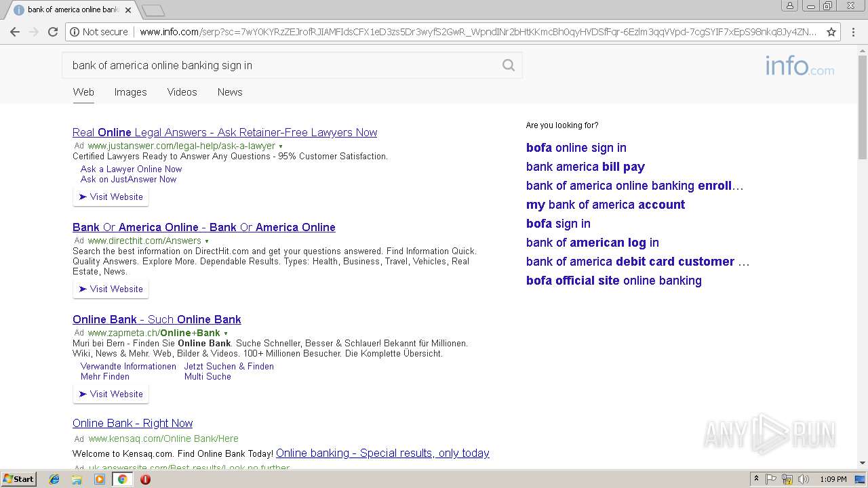The height and width of the screenshot is (488, 868).
Task: Open Online Bank - Such Online Bank
Action: [x=157, y=319]
